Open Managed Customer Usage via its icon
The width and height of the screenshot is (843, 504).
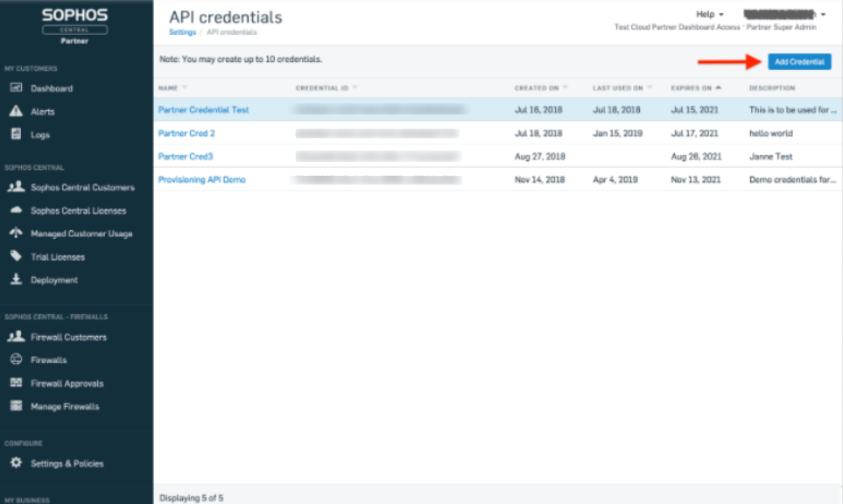tap(15, 233)
